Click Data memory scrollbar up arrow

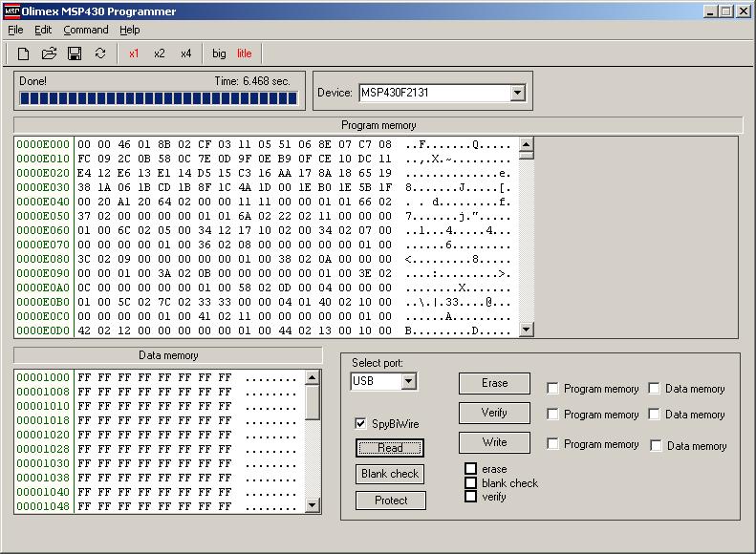pos(313,377)
